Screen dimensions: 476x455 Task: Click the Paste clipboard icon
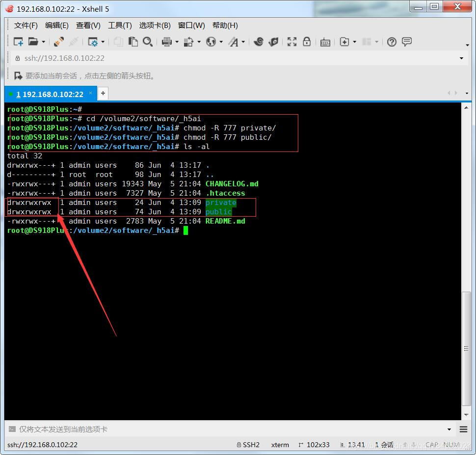pyautogui.click(x=133, y=42)
